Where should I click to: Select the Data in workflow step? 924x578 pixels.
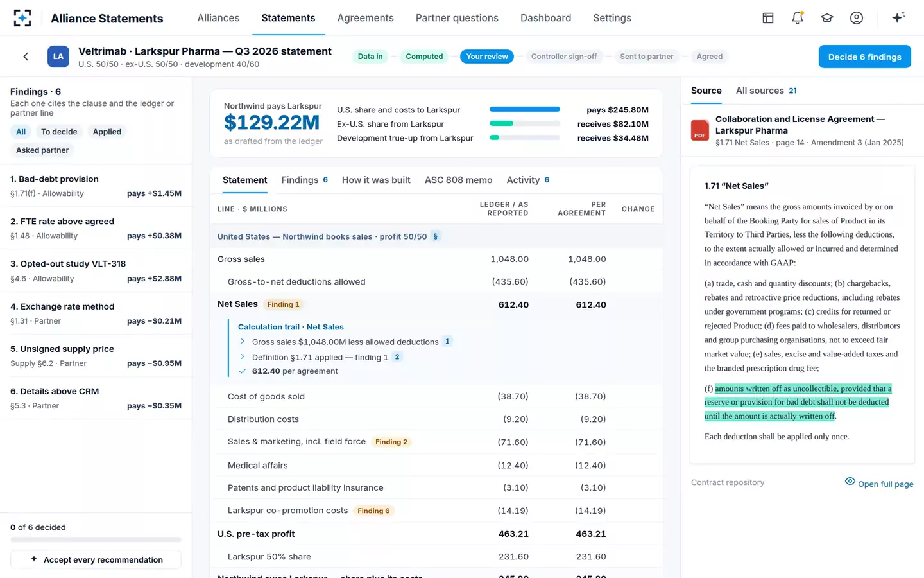pos(370,57)
